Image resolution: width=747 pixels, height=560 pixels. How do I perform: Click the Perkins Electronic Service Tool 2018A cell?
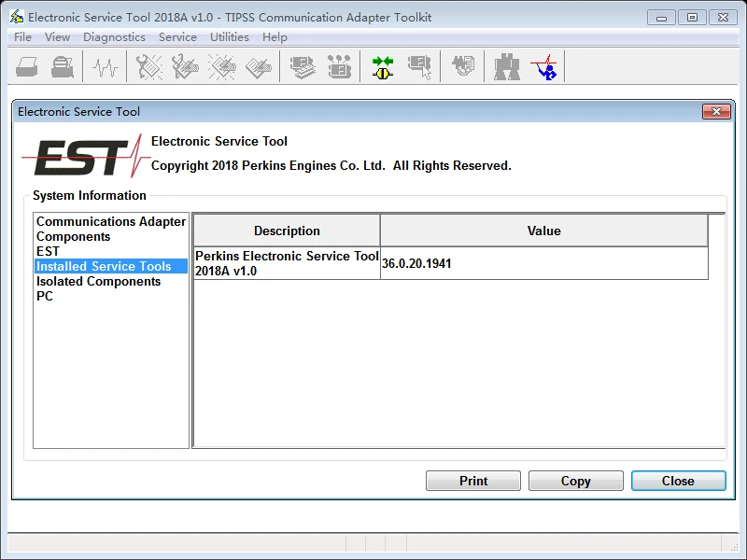(x=287, y=263)
